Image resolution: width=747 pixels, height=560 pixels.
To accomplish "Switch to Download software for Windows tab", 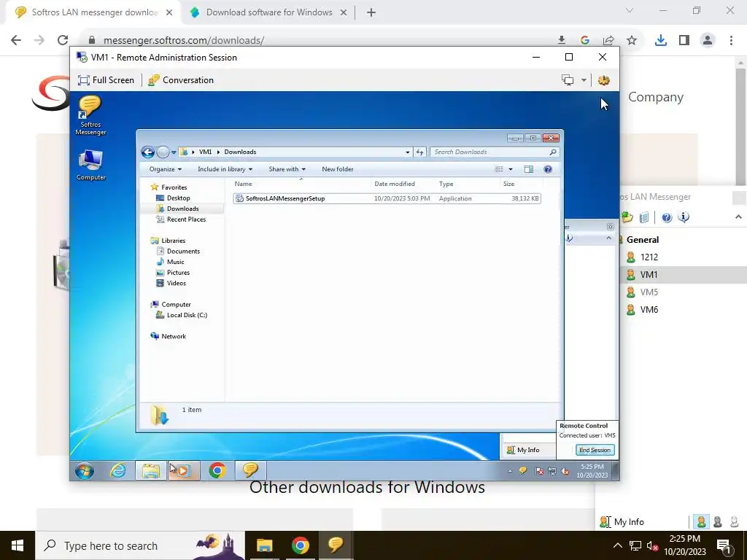I will click(269, 12).
